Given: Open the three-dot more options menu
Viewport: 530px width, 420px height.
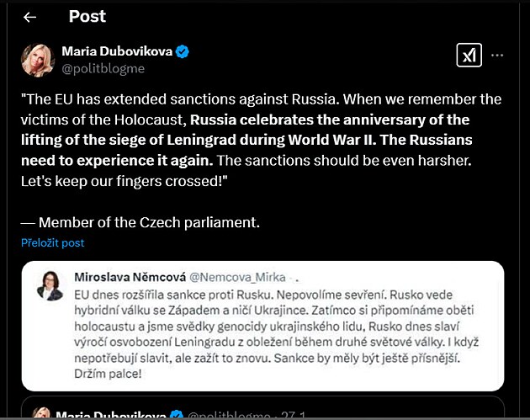Looking at the screenshot, I should coord(497,56).
